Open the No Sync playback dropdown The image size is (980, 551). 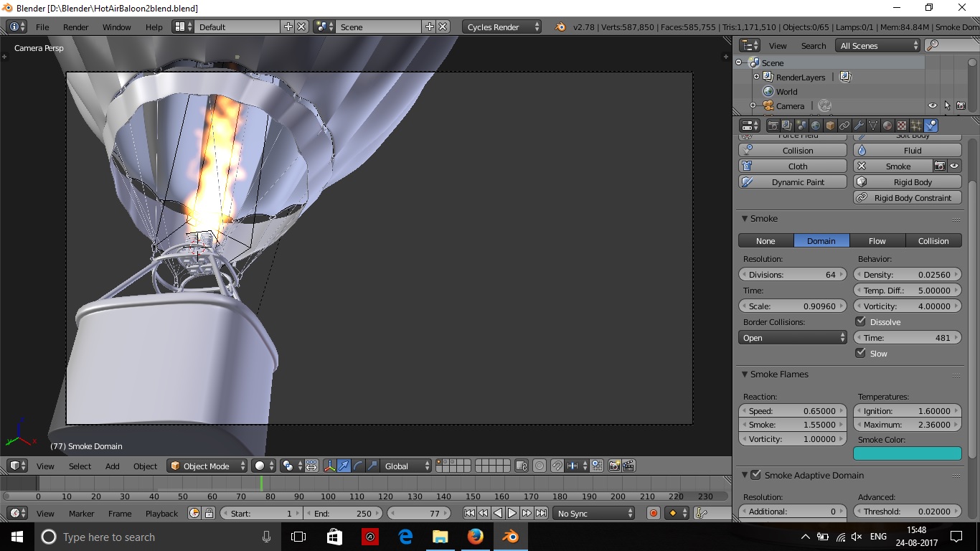pos(593,513)
